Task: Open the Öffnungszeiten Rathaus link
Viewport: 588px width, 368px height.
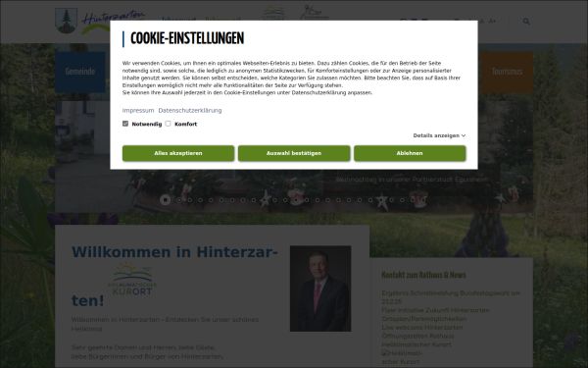Action: pyautogui.click(x=417, y=336)
